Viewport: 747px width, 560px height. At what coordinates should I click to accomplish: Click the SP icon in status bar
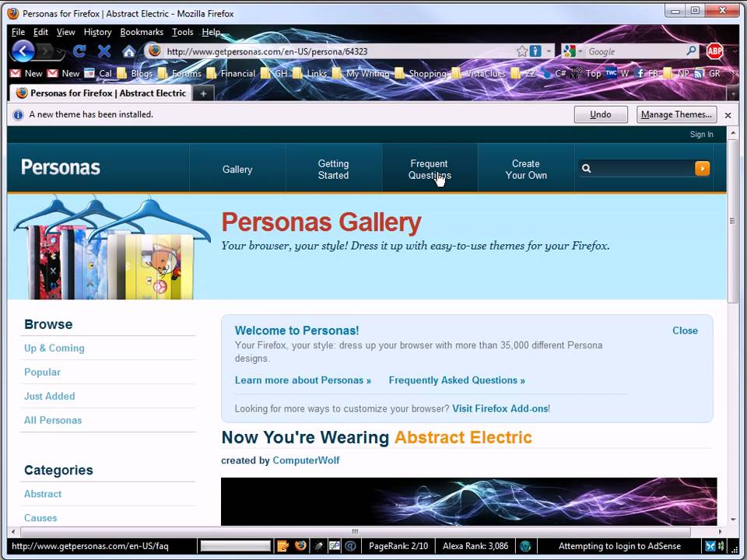(335, 546)
